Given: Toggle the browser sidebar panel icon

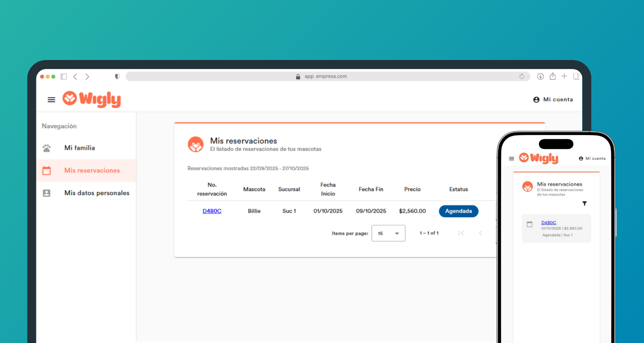Looking at the screenshot, I should click(x=64, y=77).
